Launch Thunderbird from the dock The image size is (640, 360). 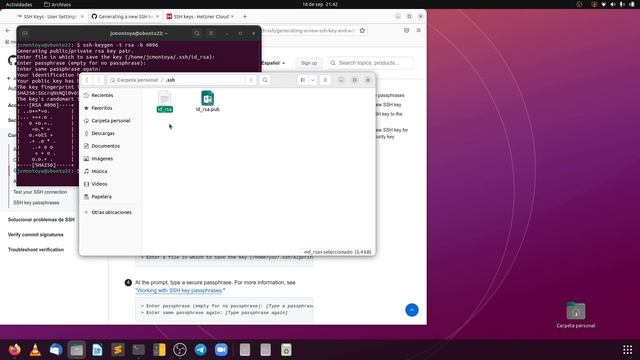(56, 350)
